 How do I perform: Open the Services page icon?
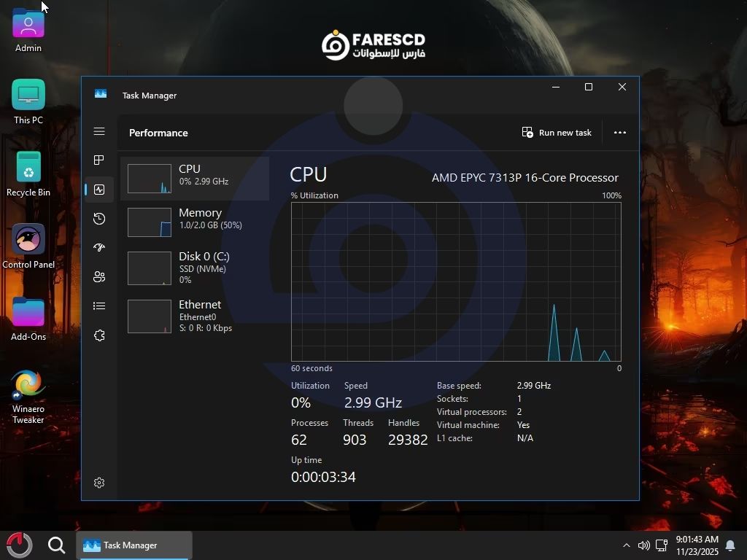[x=99, y=335]
